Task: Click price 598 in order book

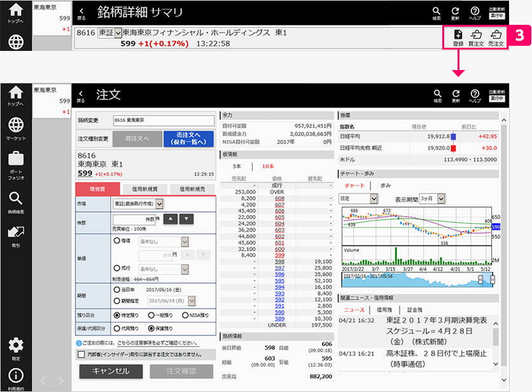Action: [279, 262]
